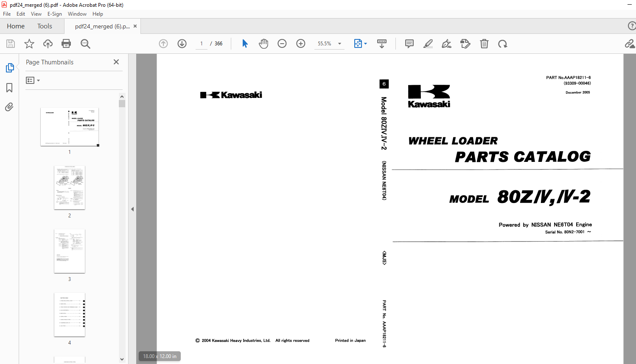
Task: Select page 3 thumbnail
Action: tap(70, 251)
